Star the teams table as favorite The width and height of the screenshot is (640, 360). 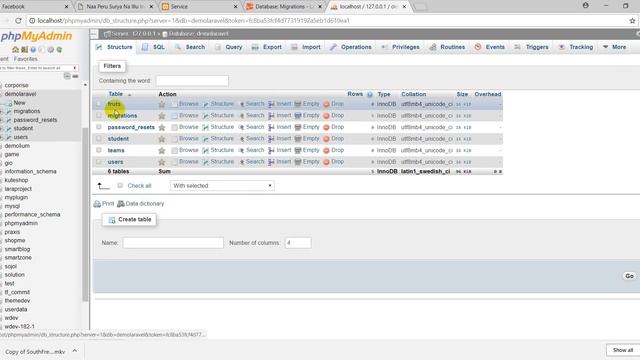point(162,151)
